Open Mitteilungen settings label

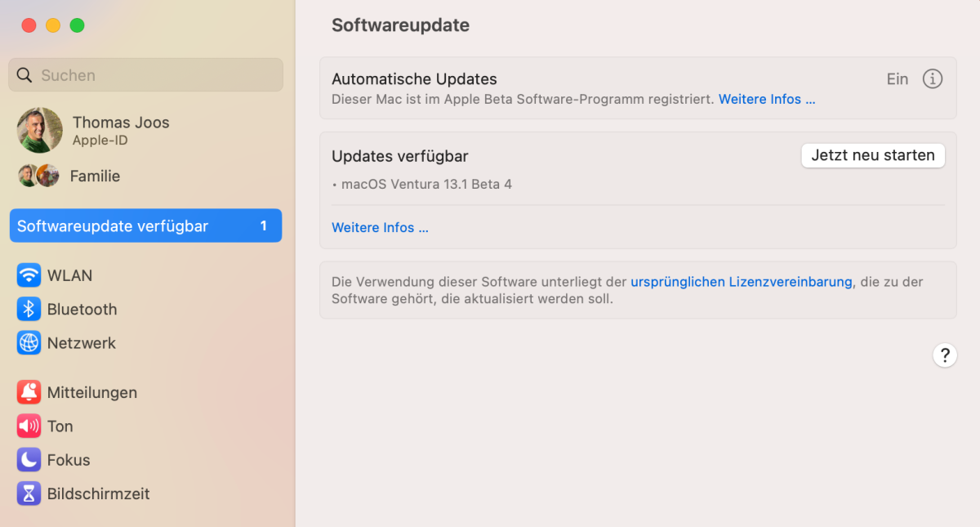(92, 393)
